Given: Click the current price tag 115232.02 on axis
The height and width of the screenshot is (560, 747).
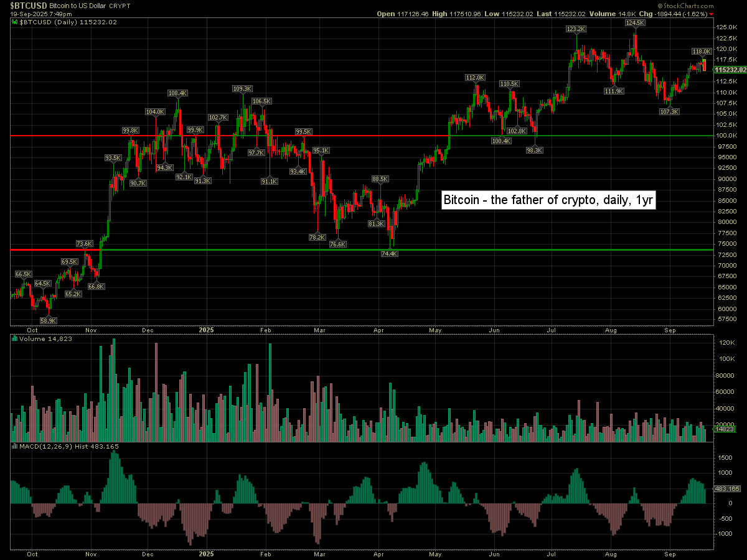Looking at the screenshot, I should pos(730,70).
